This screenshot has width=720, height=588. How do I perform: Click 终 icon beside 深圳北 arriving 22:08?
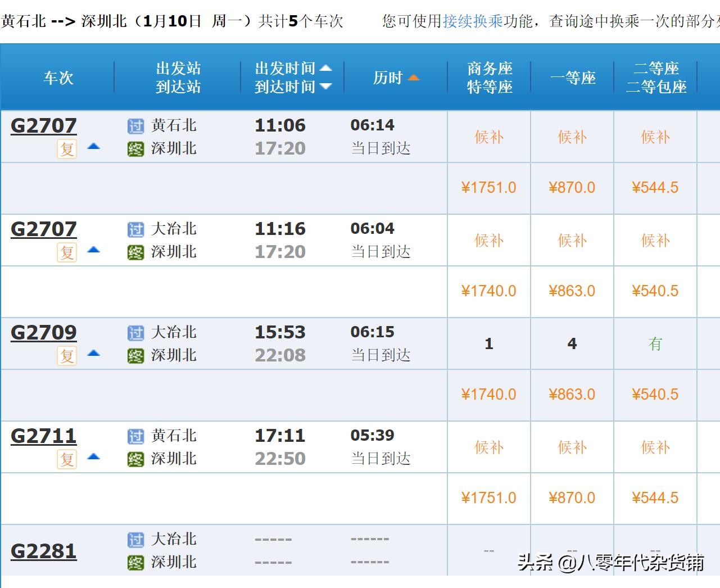[x=135, y=356]
